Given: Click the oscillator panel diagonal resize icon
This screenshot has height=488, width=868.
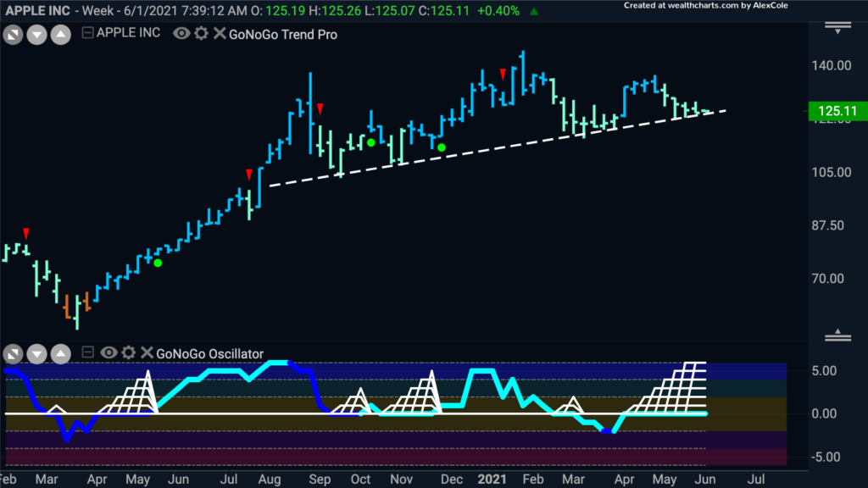Looking at the screenshot, I should point(13,353).
